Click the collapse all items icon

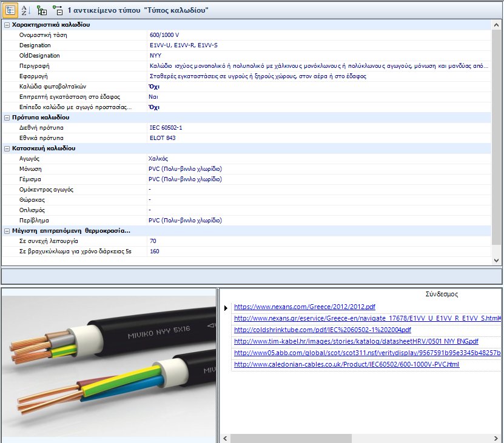58,10
